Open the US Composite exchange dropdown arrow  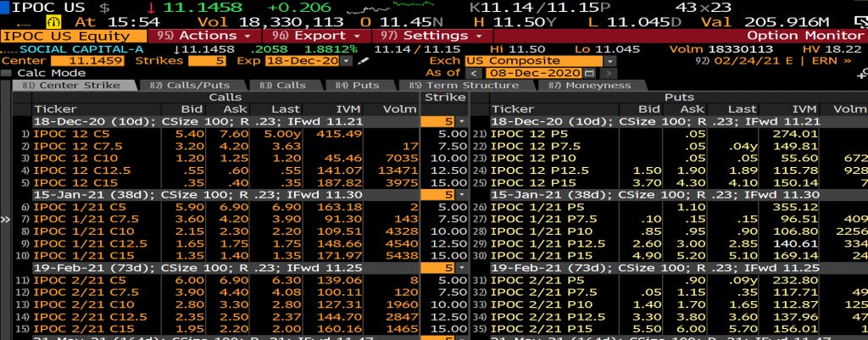pyautogui.click(x=609, y=61)
